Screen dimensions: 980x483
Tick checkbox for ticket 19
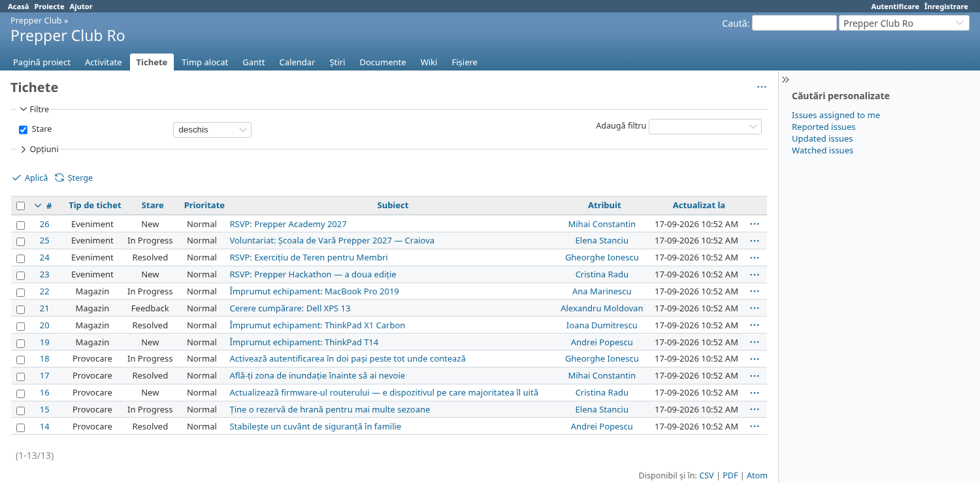tap(21, 343)
